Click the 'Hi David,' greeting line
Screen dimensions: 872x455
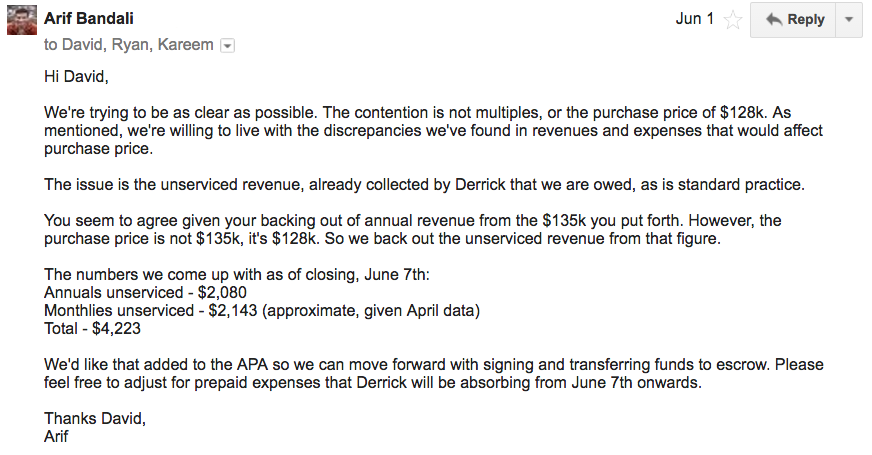(x=76, y=77)
